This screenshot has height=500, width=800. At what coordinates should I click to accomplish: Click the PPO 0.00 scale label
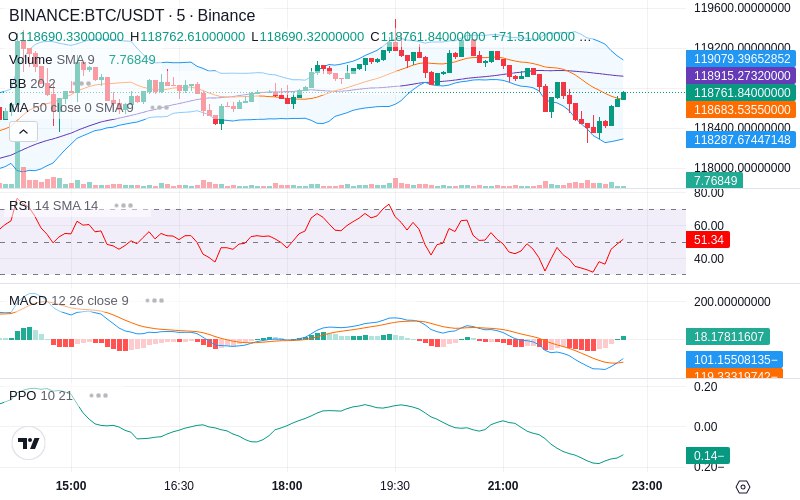point(706,427)
